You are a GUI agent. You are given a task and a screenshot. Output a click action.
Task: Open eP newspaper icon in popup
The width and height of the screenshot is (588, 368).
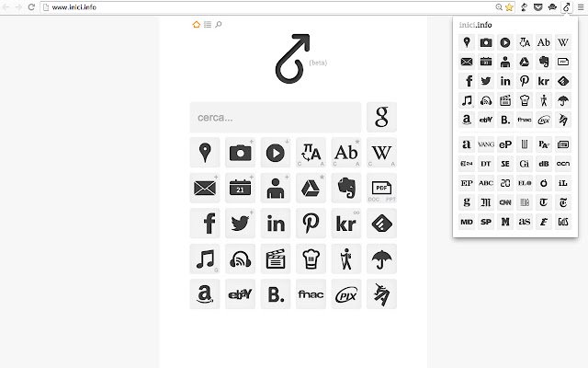pyautogui.click(x=505, y=144)
